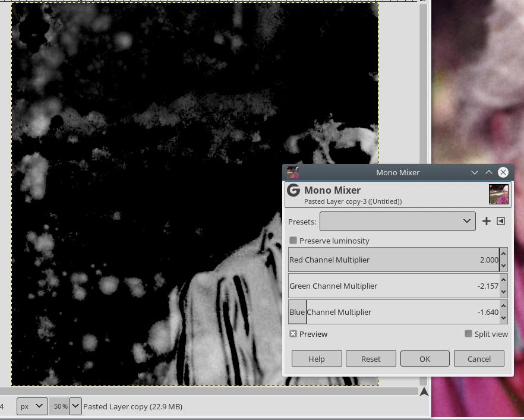
Task: Increase Blue Channel Multiplier with up arrow
Action: [x=504, y=306]
